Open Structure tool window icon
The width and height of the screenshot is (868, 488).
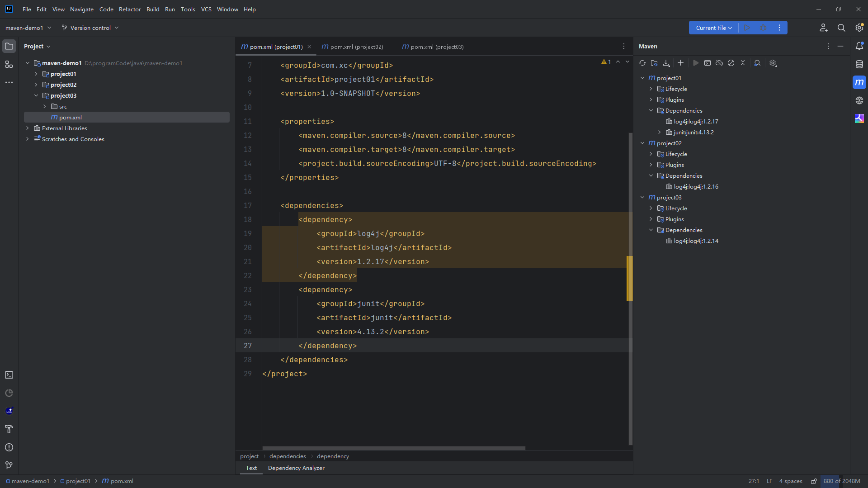click(x=9, y=64)
